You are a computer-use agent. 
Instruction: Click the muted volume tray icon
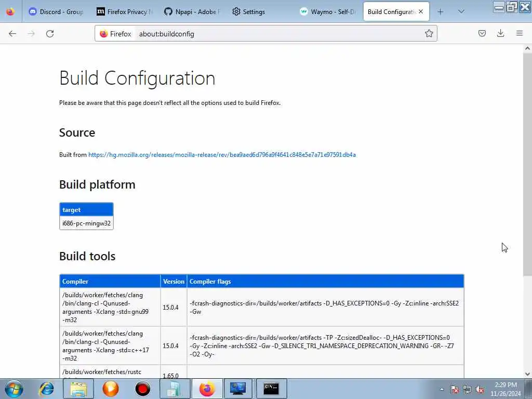480,390
